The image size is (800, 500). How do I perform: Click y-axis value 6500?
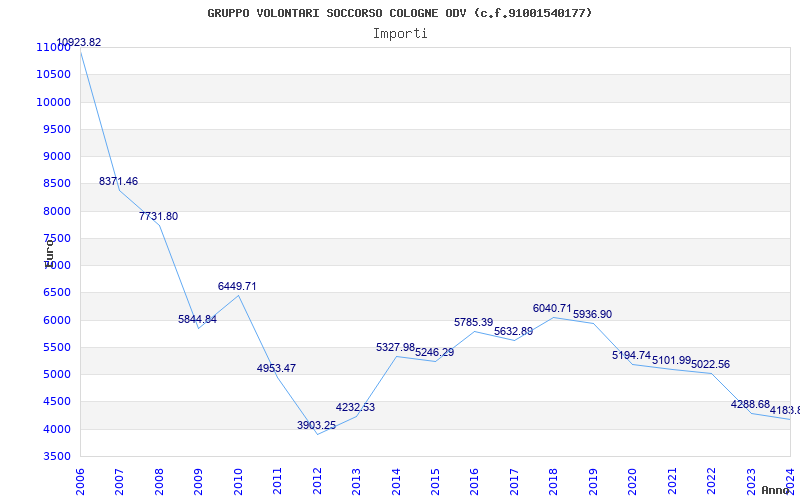pyautogui.click(x=57, y=293)
